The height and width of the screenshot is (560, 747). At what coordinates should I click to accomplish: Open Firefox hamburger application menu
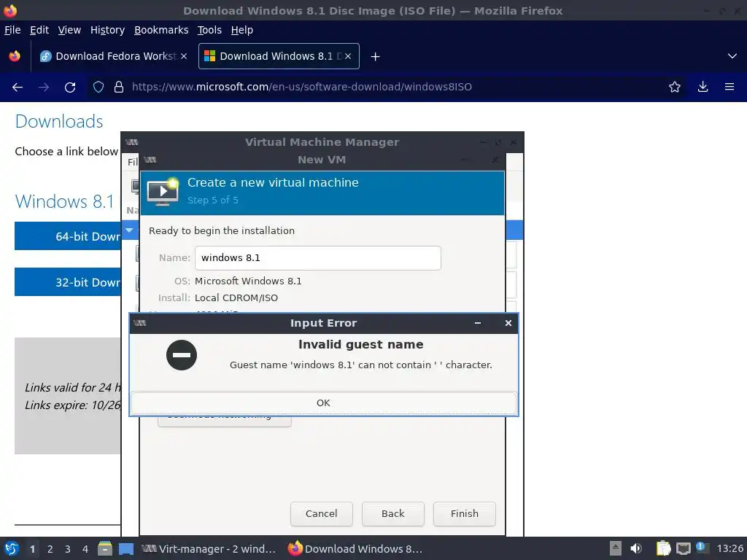coord(729,87)
